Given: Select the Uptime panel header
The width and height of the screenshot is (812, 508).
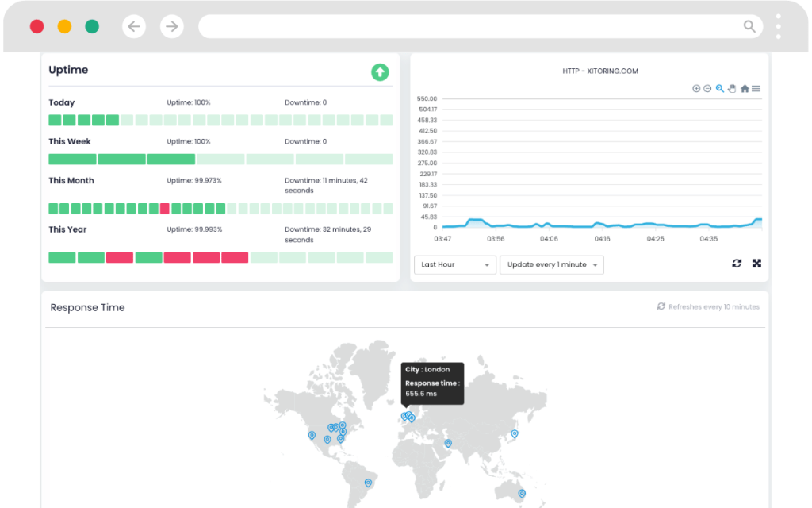Looking at the screenshot, I should [68, 70].
